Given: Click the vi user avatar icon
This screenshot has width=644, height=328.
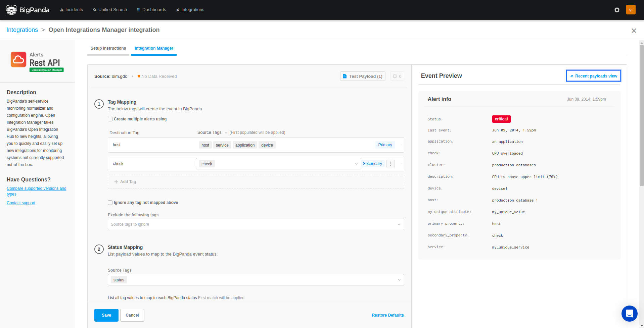Looking at the screenshot, I should click(x=631, y=10).
